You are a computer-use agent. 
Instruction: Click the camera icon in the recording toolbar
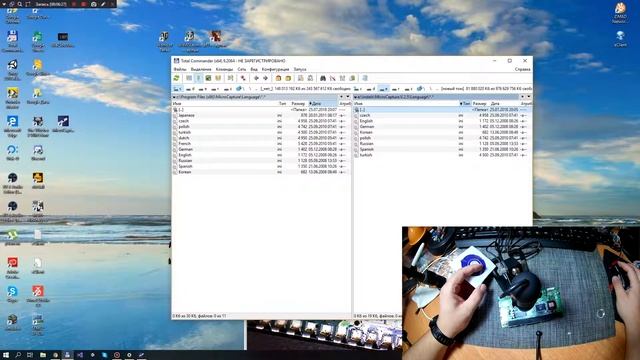coord(93,4)
